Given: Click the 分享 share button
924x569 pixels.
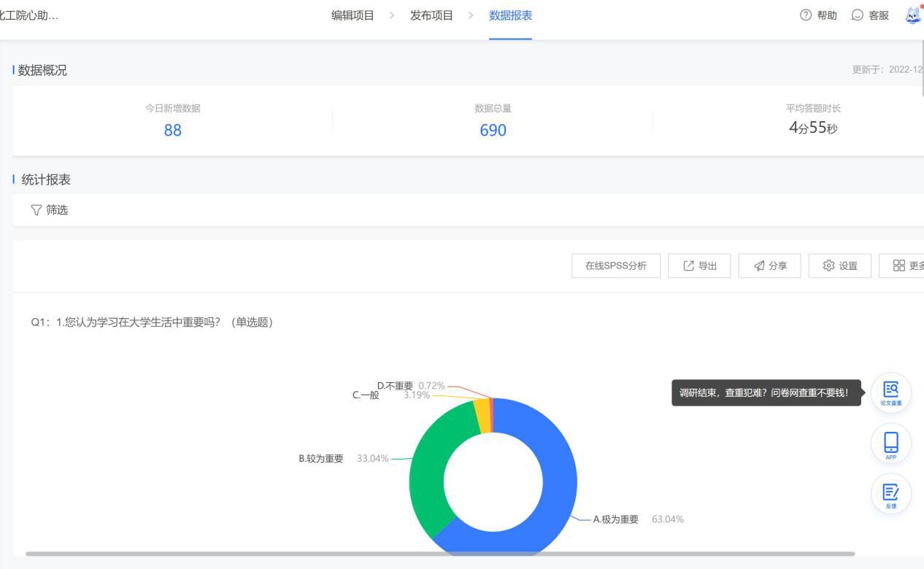Looking at the screenshot, I should point(769,266).
